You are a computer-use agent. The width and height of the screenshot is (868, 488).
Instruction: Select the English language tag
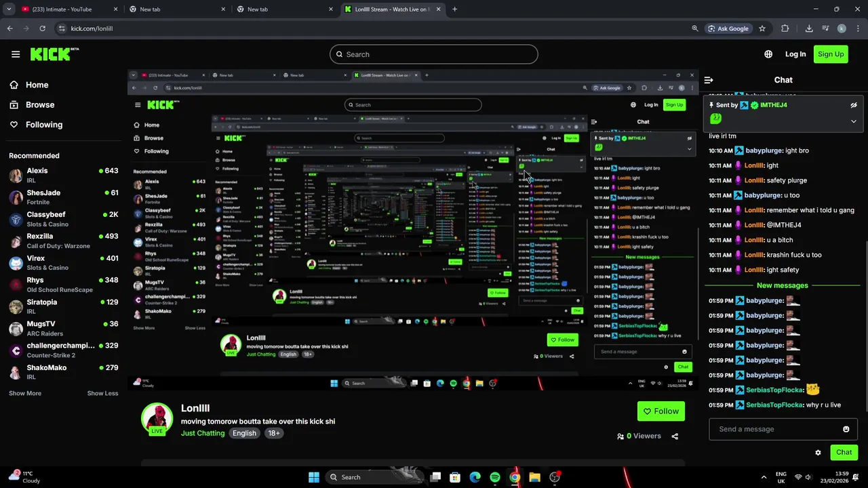[x=244, y=433]
